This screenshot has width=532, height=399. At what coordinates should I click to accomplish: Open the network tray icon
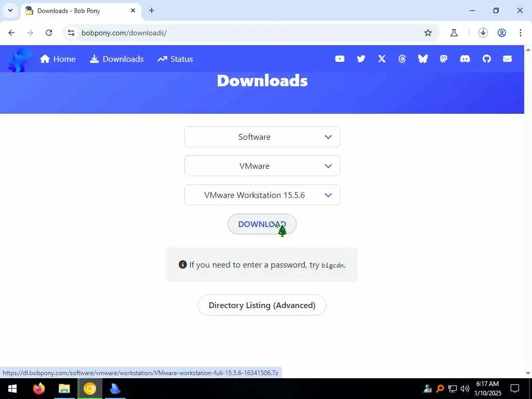coord(453,389)
